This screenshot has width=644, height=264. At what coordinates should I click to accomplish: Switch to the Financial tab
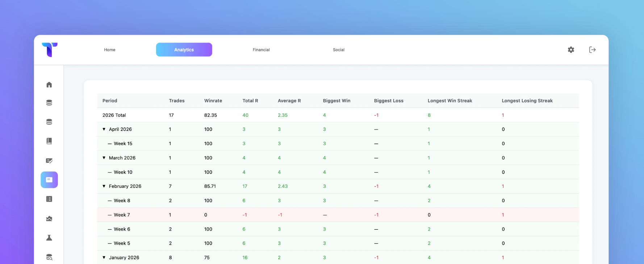[x=261, y=50]
